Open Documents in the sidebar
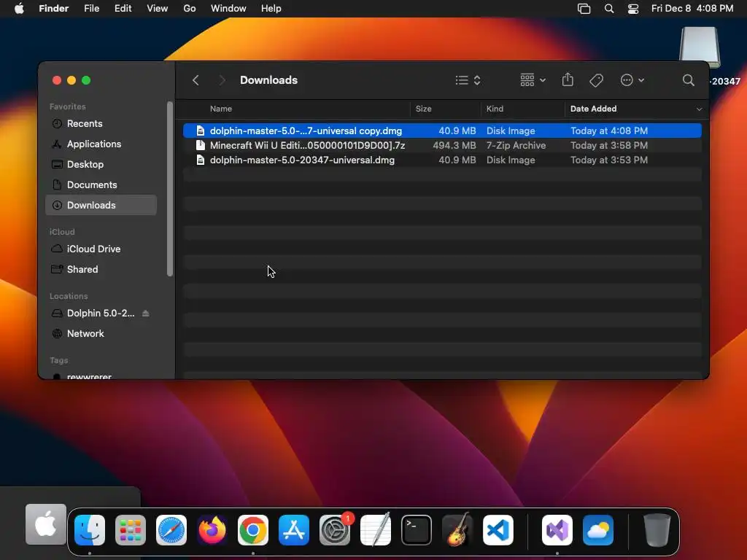This screenshot has height=560, width=747. pos(101,184)
